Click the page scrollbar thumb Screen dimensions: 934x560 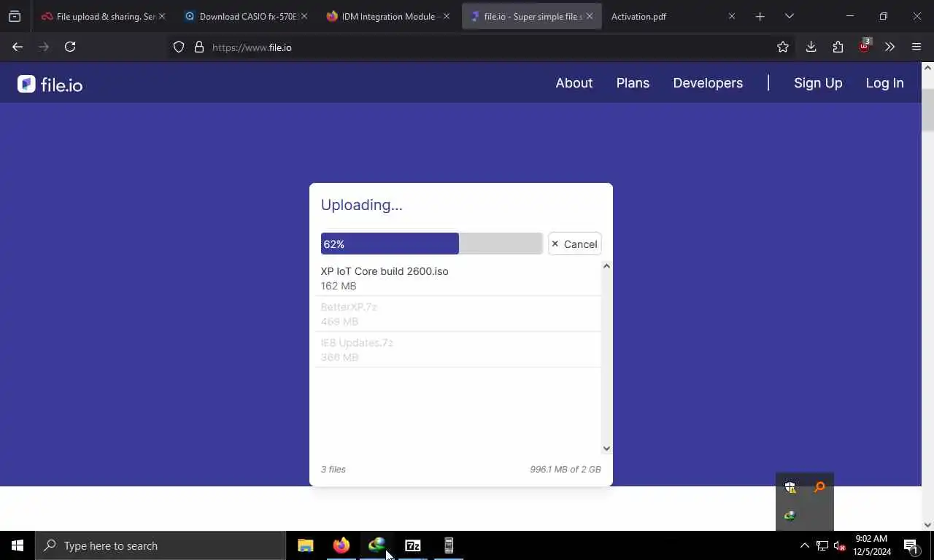(927, 109)
